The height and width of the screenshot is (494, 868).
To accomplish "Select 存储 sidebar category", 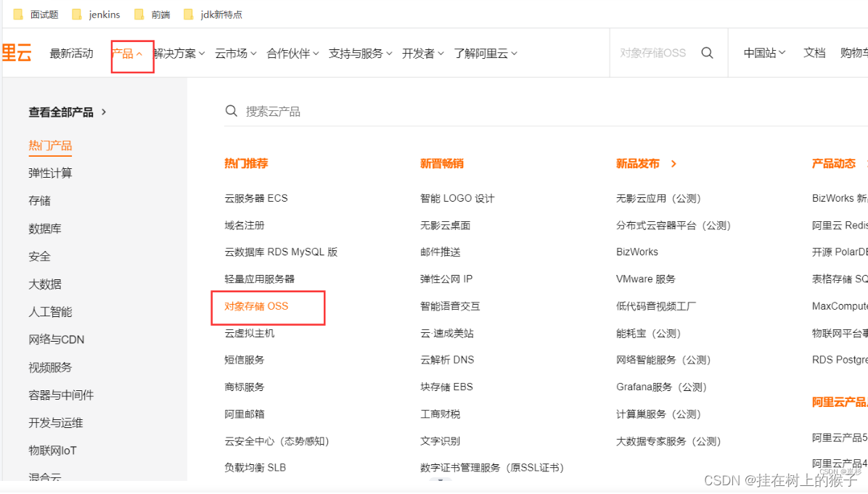I will coord(39,201).
